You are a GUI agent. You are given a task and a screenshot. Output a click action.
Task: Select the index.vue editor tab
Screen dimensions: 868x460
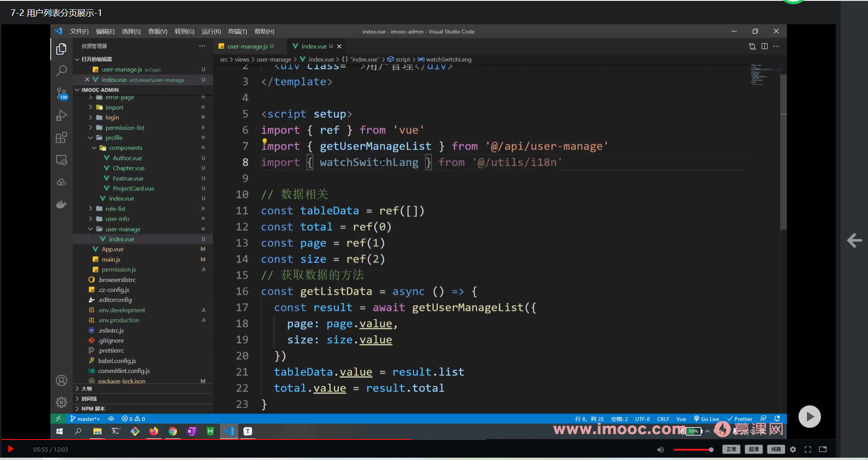pos(314,46)
